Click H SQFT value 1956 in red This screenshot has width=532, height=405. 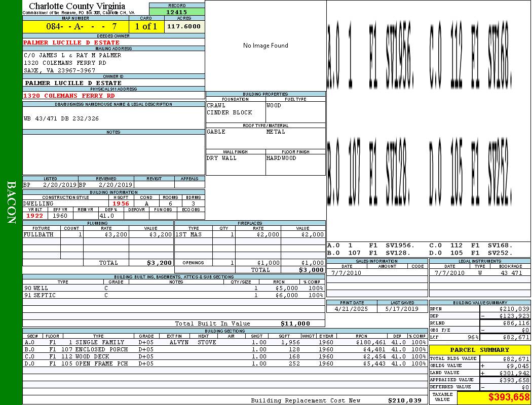[121, 204]
